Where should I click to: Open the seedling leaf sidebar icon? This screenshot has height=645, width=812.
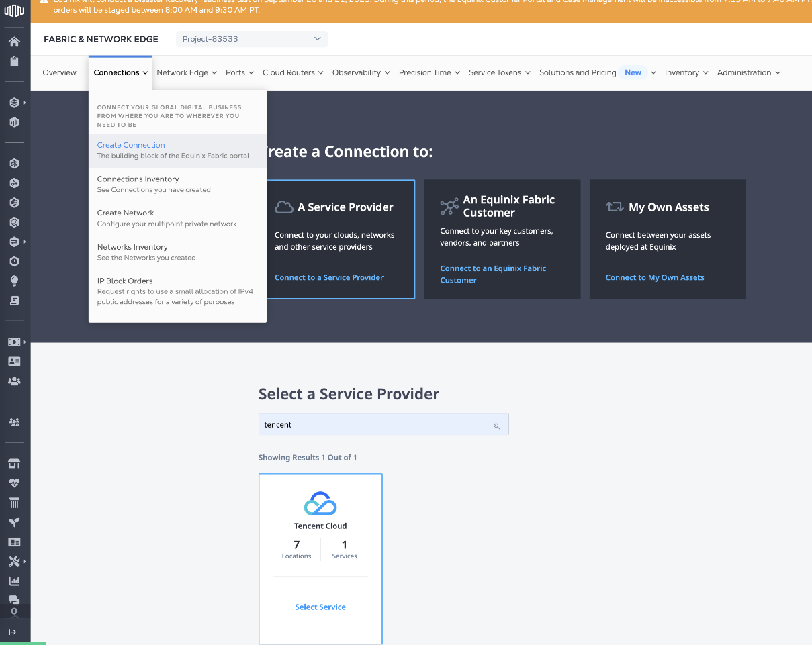click(x=14, y=522)
